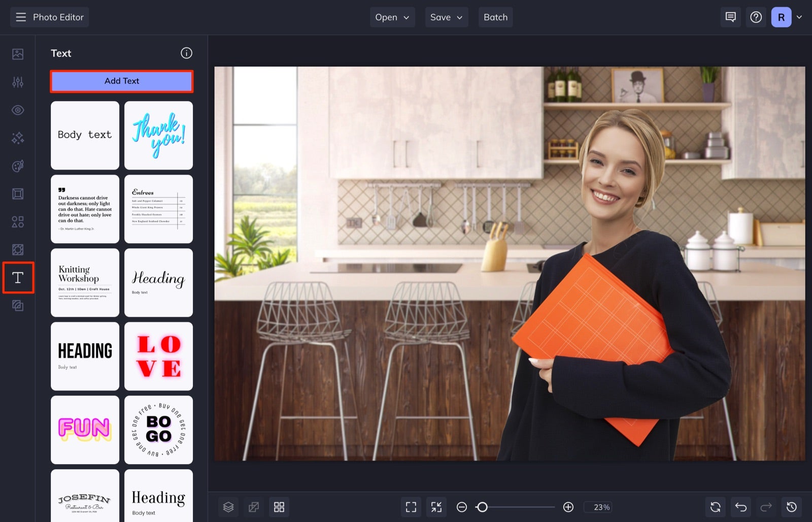Click the Add Text button
This screenshot has height=522, width=812.
121,81
